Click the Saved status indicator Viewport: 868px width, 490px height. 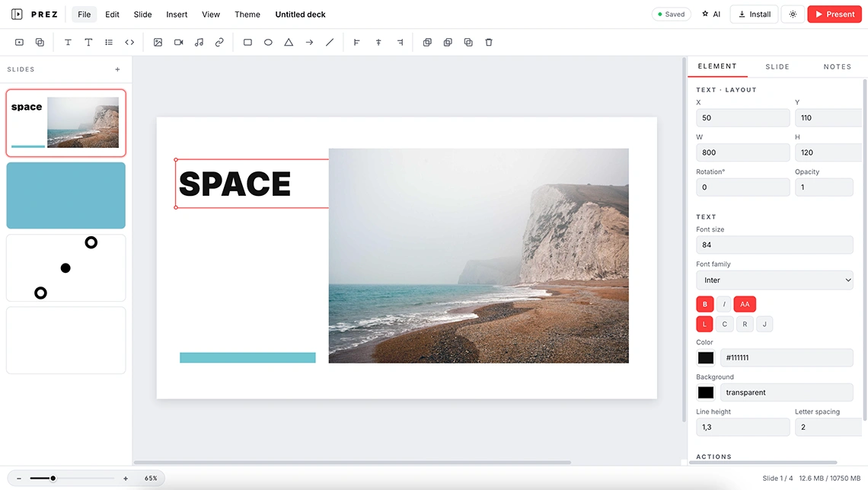click(x=671, y=14)
